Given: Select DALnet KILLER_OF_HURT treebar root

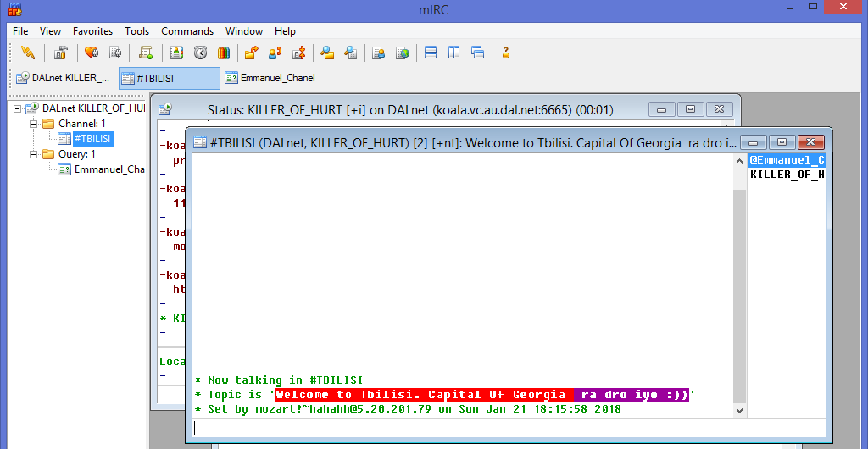Looking at the screenshot, I should [x=93, y=108].
